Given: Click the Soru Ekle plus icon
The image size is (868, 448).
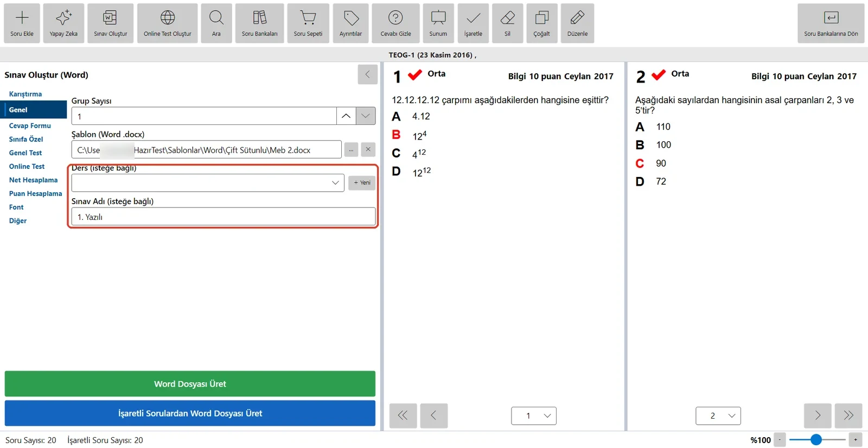Looking at the screenshot, I should (22, 18).
